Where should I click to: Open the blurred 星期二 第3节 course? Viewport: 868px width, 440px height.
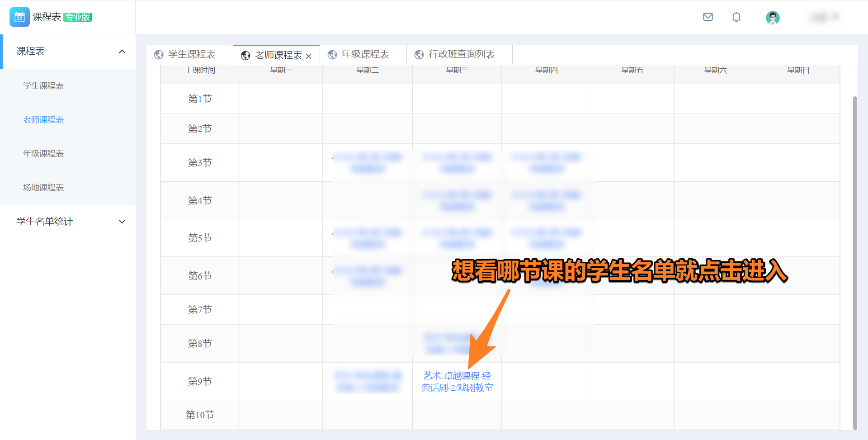coord(368,163)
